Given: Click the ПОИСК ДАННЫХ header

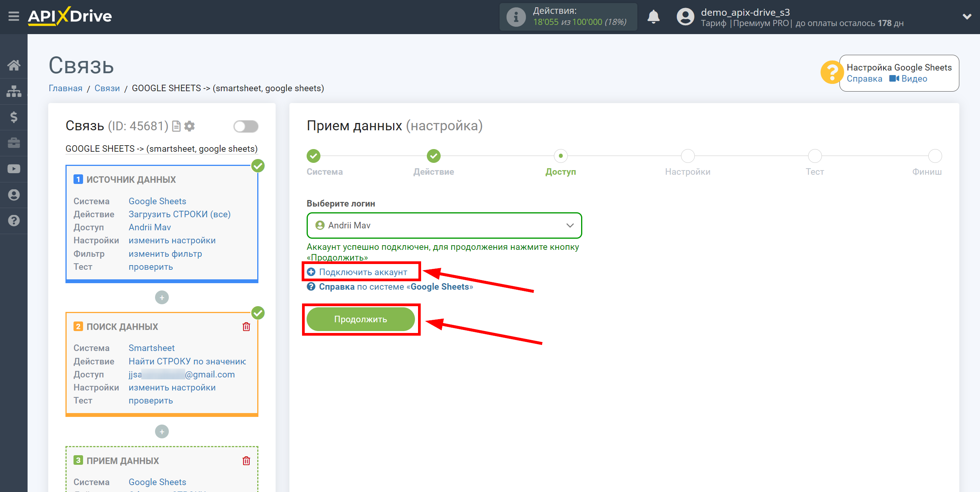Looking at the screenshot, I should pos(122,326).
